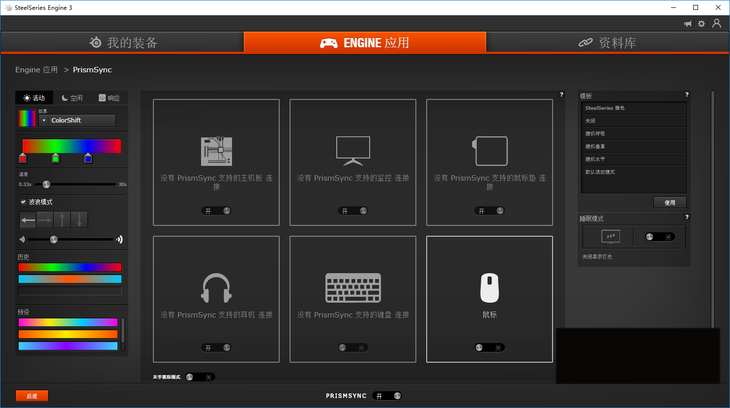Toggle the keyboard PrismSync switch
730x408 pixels.
point(353,348)
